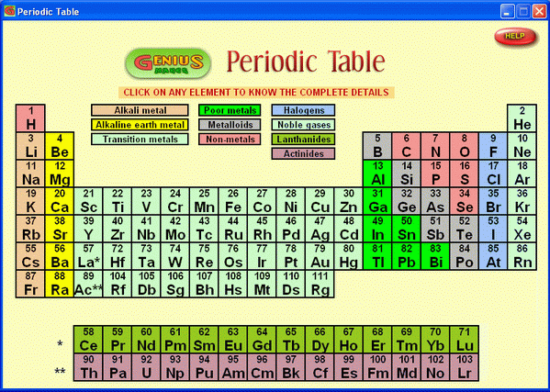Select the Halogens legend box
The width and height of the screenshot is (550, 392).
[x=303, y=110]
